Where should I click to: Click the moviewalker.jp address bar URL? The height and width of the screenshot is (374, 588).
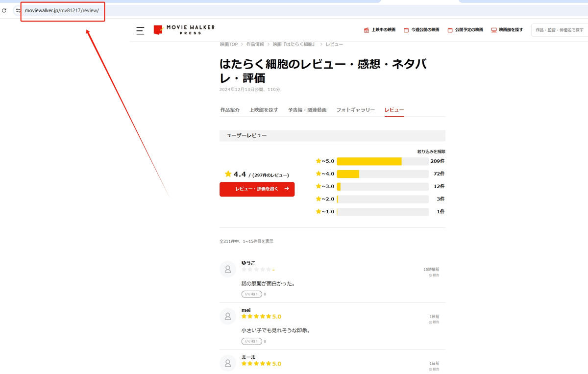[62, 10]
